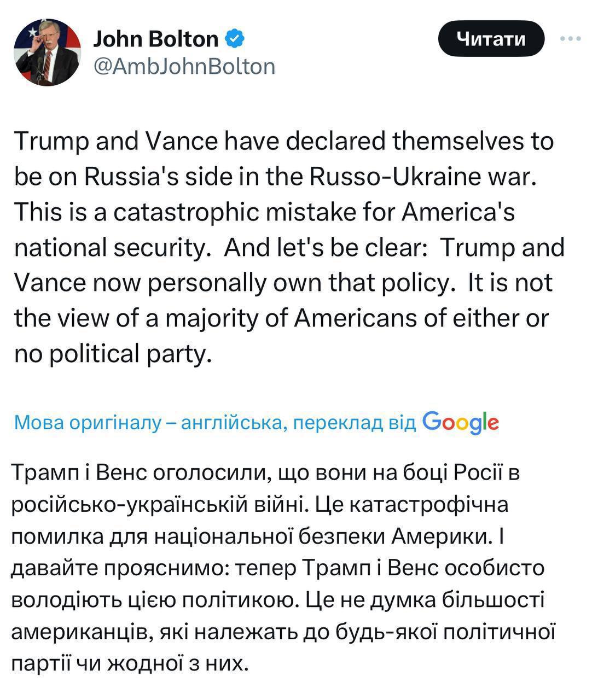Click the line 'Vance now personally own that policy'
The width and height of the screenshot is (598, 700).
click(x=283, y=283)
